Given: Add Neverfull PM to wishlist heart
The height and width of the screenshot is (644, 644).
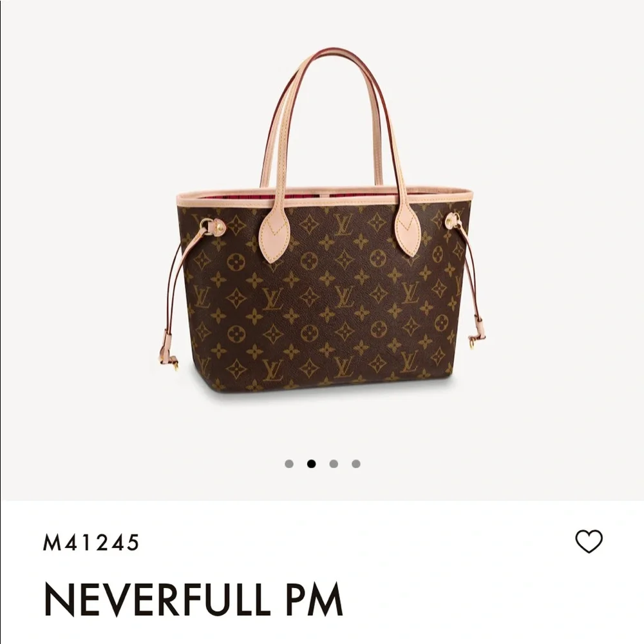Looking at the screenshot, I should (x=589, y=542).
